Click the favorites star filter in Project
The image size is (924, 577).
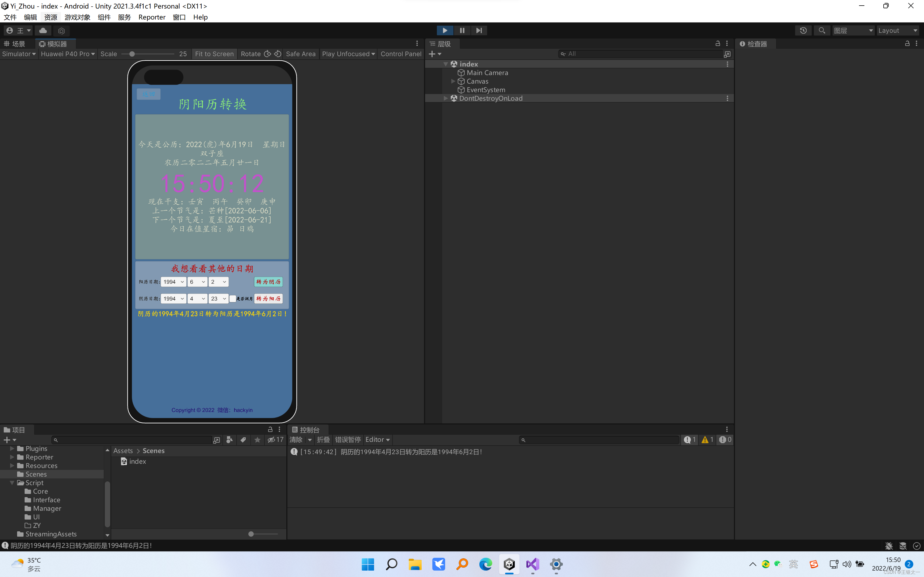(257, 440)
